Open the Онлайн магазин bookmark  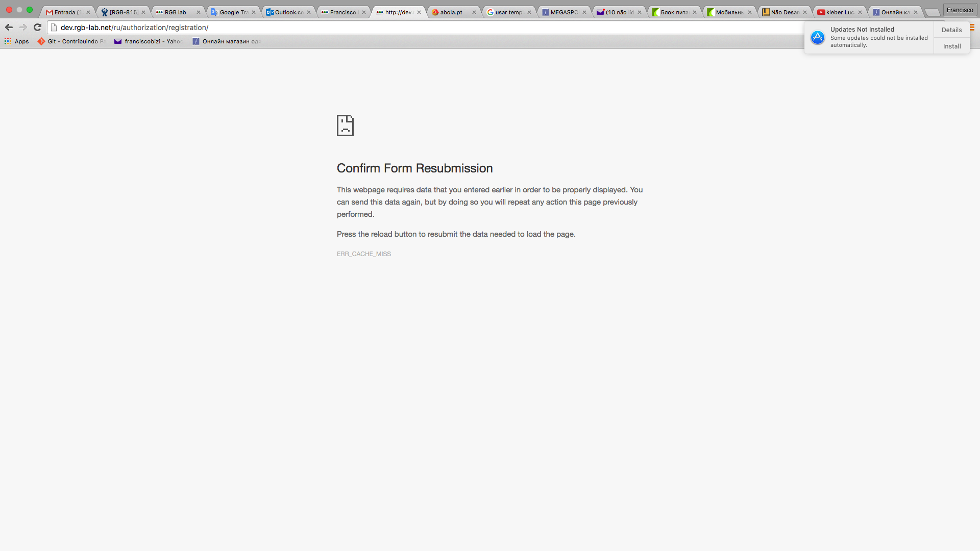point(227,41)
